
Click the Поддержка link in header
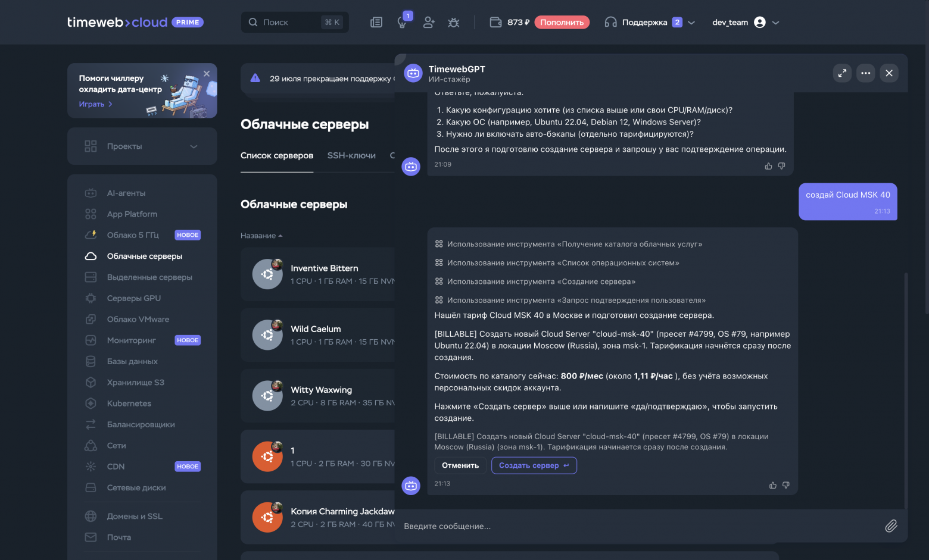click(x=644, y=23)
